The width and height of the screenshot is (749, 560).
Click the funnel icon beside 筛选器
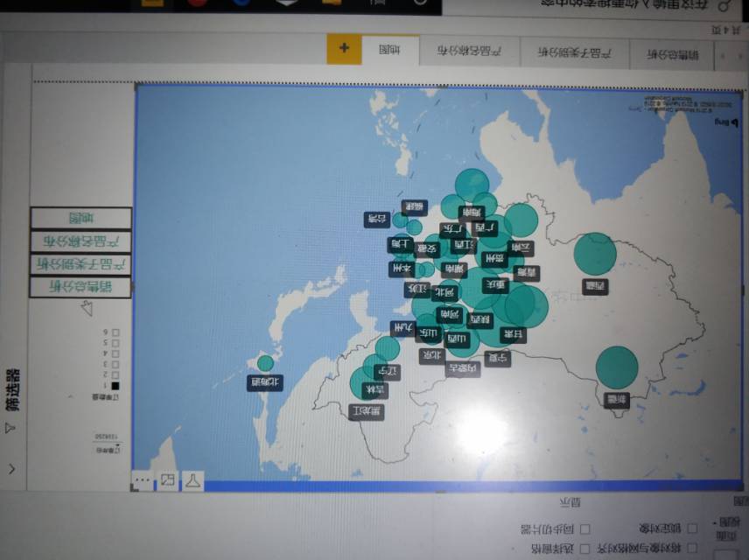coord(10,428)
